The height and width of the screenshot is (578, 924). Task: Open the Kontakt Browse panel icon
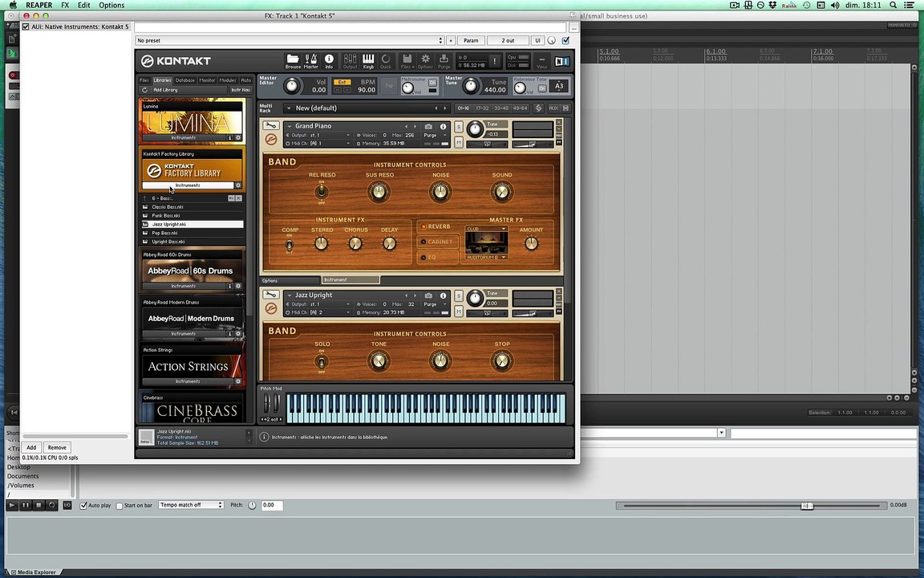click(293, 61)
